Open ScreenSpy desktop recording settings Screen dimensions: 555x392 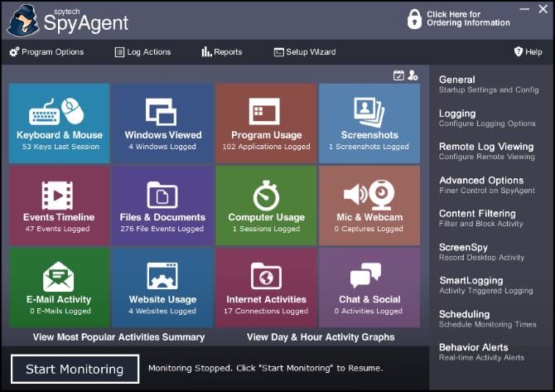(x=482, y=252)
